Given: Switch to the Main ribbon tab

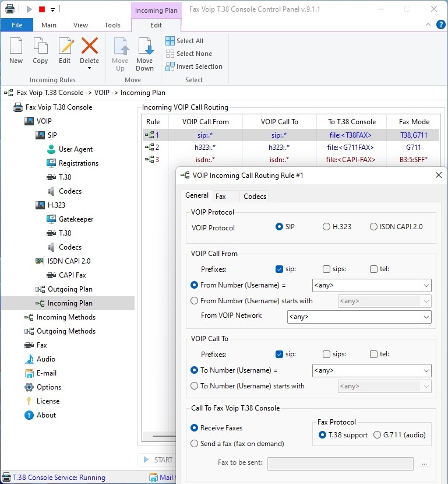Looking at the screenshot, I should [49, 25].
